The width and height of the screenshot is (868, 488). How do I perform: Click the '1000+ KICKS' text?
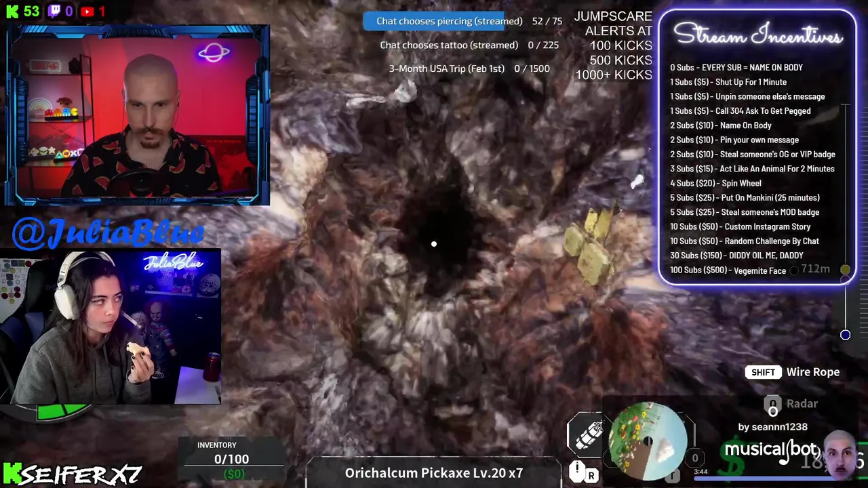614,75
